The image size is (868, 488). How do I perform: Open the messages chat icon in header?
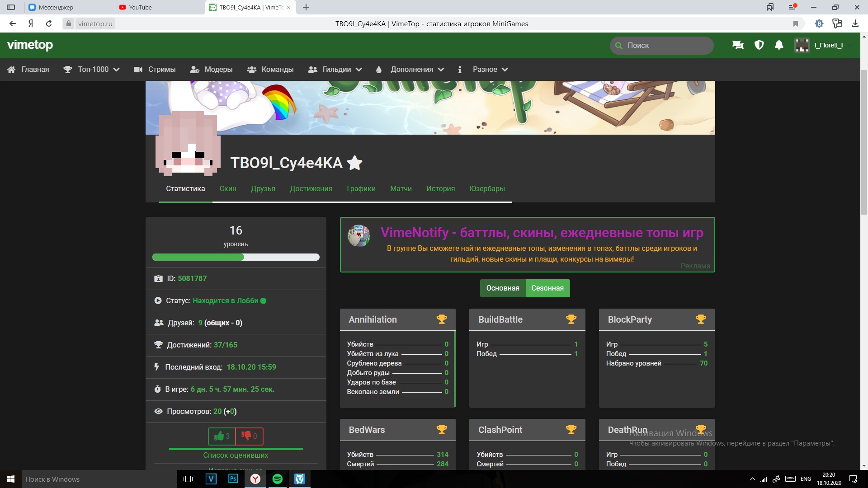pyautogui.click(x=738, y=45)
